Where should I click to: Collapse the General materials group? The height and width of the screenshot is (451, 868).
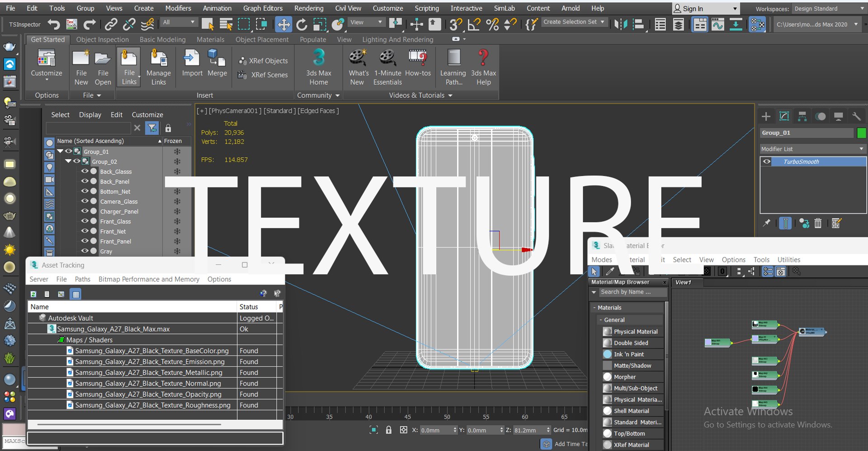[x=601, y=320]
